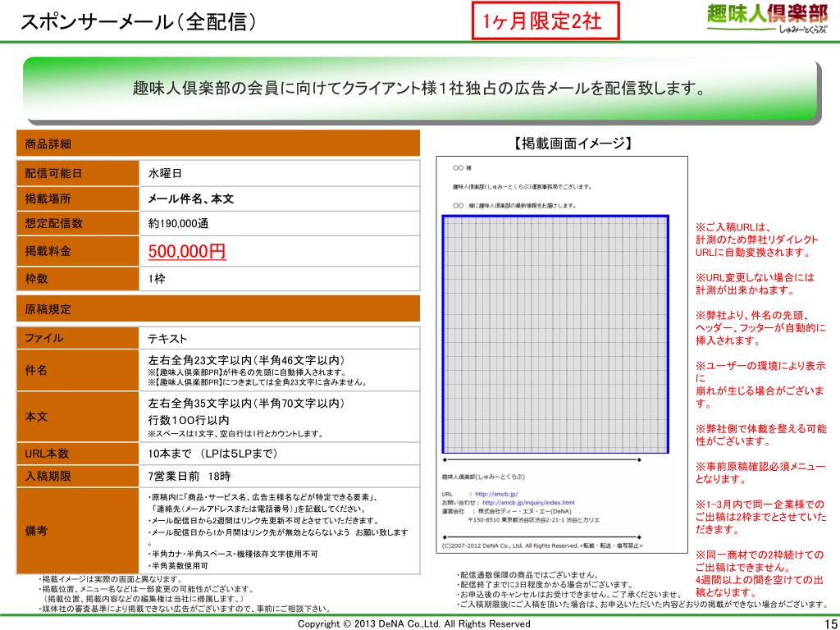
Task: Click the ※ご入稿URLは red note
Action: 757,240
